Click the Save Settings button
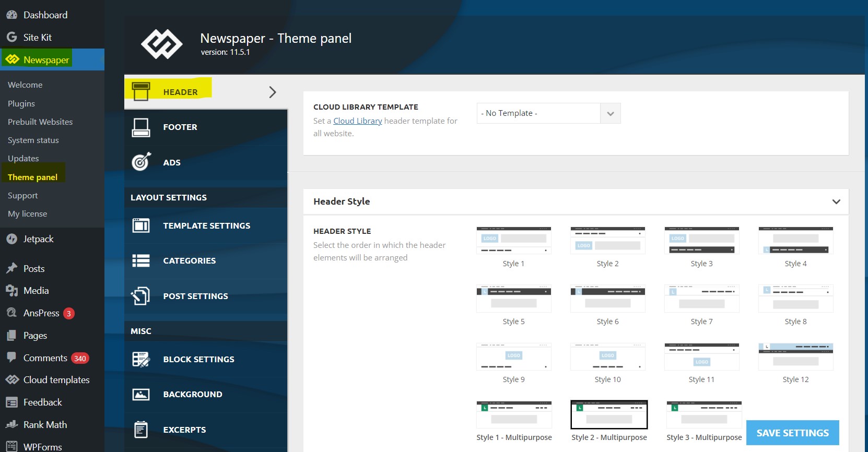Image resolution: width=868 pixels, height=452 pixels. pos(792,433)
